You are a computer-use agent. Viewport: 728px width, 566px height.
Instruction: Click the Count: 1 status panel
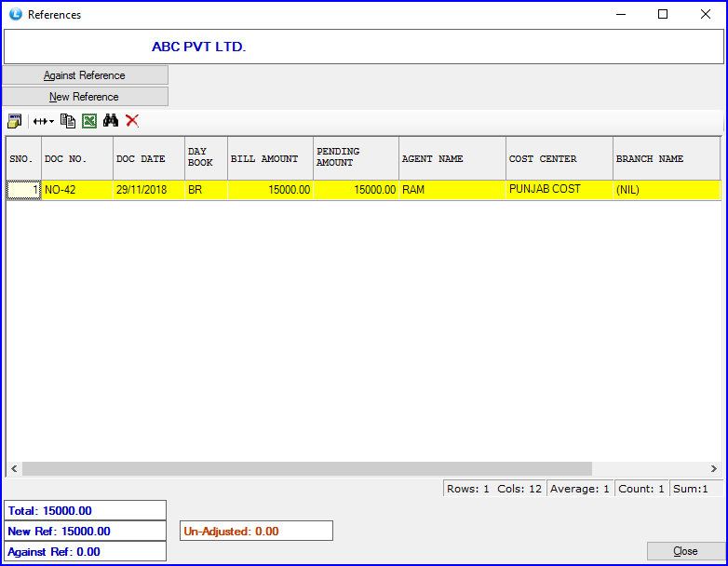(x=641, y=489)
